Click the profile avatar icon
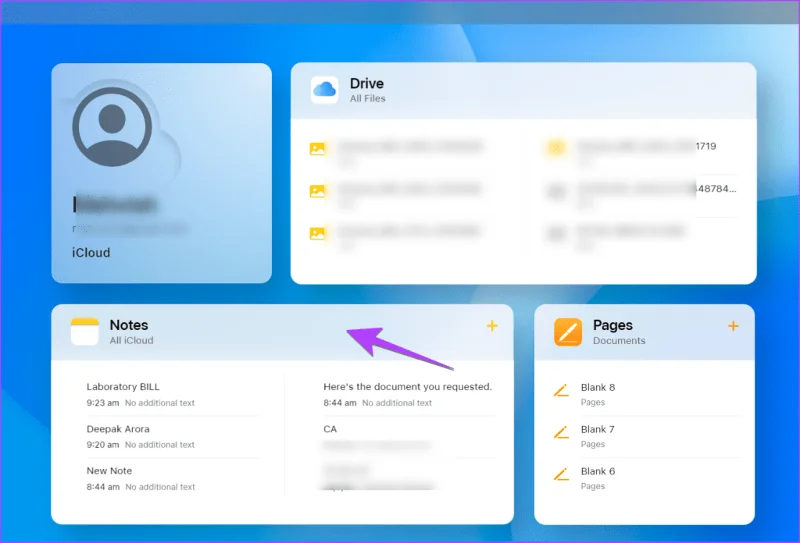The height and width of the screenshot is (543, 800). click(x=112, y=127)
